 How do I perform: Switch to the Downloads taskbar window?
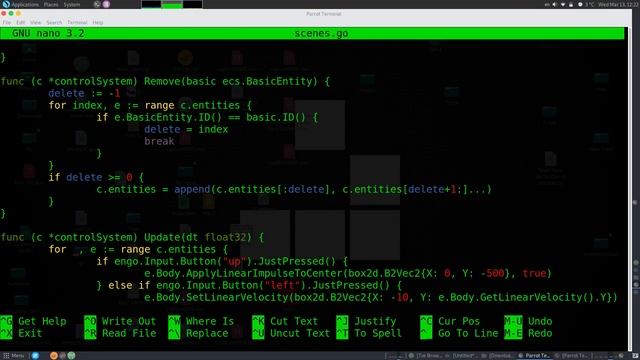[x=497, y=356]
